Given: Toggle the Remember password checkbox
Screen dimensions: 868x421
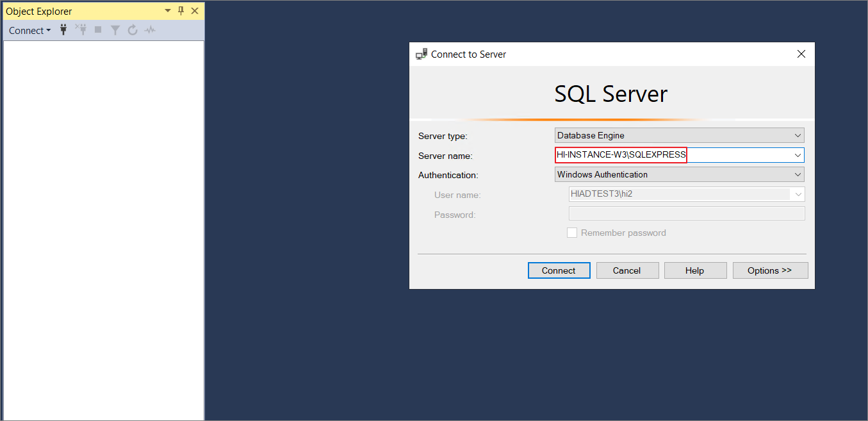Looking at the screenshot, I should [x=572, y=233].
